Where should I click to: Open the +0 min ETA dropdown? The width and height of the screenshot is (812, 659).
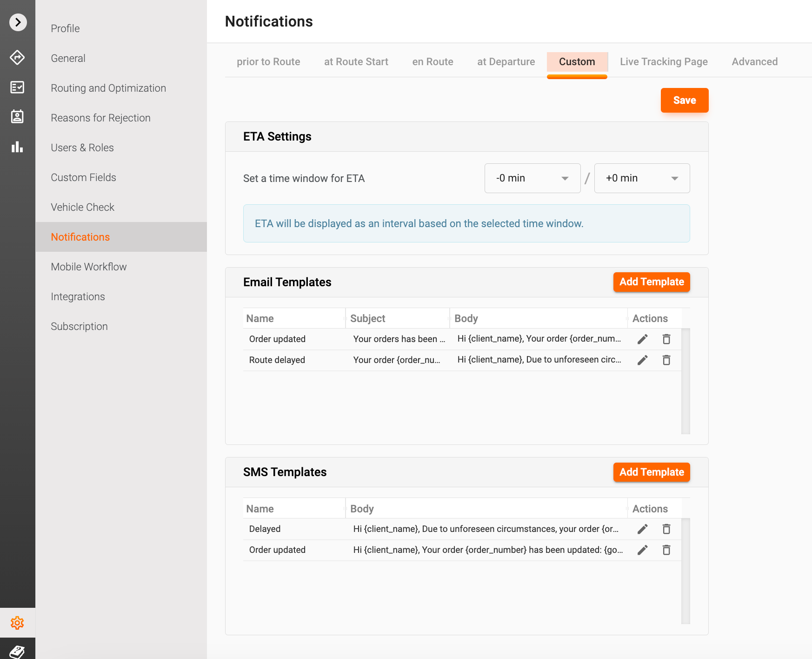(642, 178)
